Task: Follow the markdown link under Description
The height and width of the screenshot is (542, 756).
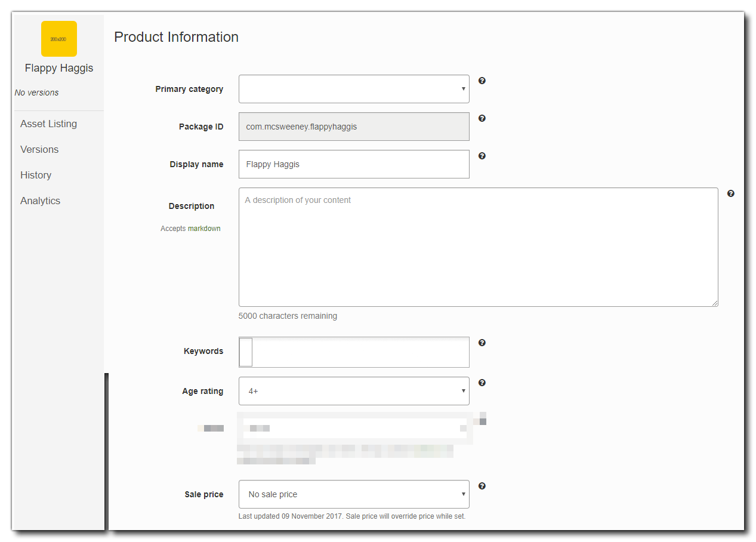Action: 204,229
